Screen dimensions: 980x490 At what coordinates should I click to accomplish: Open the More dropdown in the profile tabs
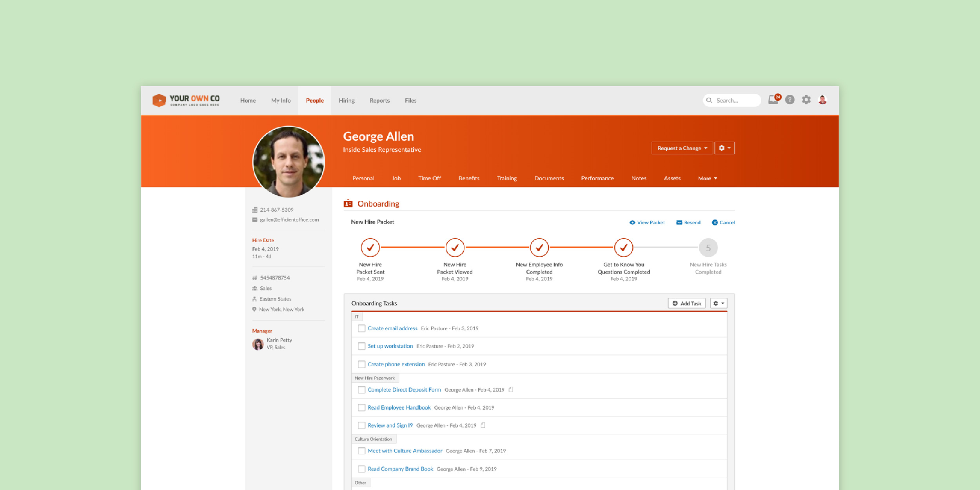coord(707,178)
